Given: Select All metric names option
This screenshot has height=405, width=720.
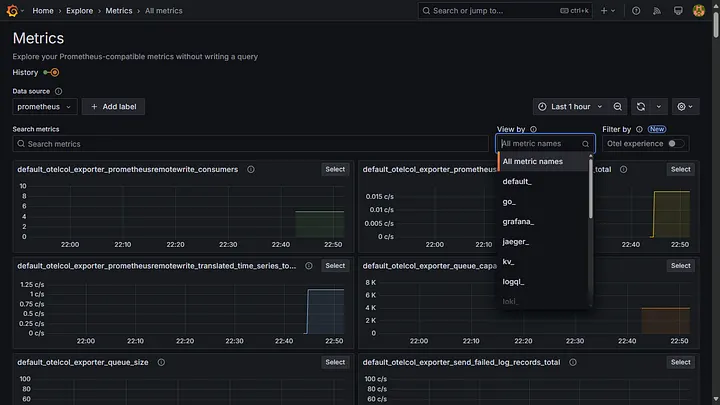Looking at the screenshot, I should coord(543,162).
